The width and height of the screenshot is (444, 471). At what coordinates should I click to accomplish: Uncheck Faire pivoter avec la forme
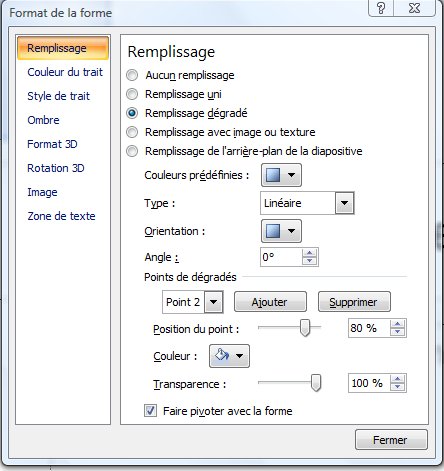pos(150,411)
